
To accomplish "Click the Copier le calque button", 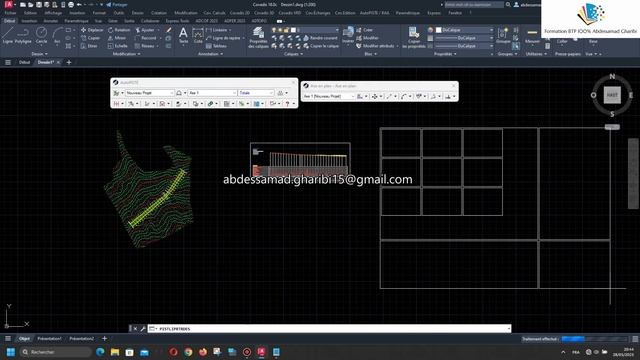I will coord(321,46).
